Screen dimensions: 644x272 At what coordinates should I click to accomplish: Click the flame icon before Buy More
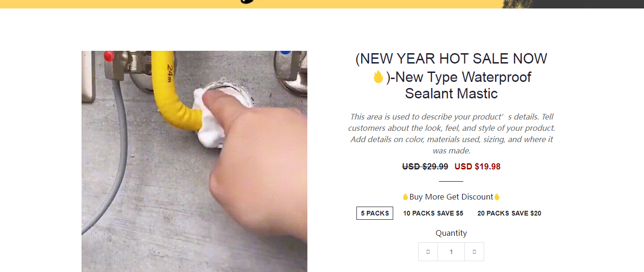point(405,197)
